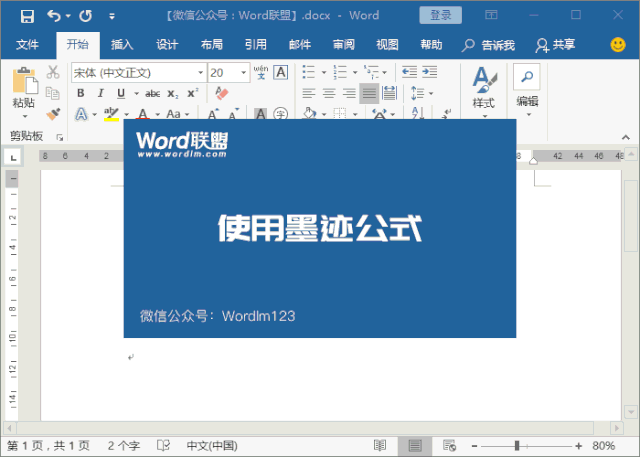Switch to read mode view icon
Screen dimensions: 640x457
click(x=380, y=446)
